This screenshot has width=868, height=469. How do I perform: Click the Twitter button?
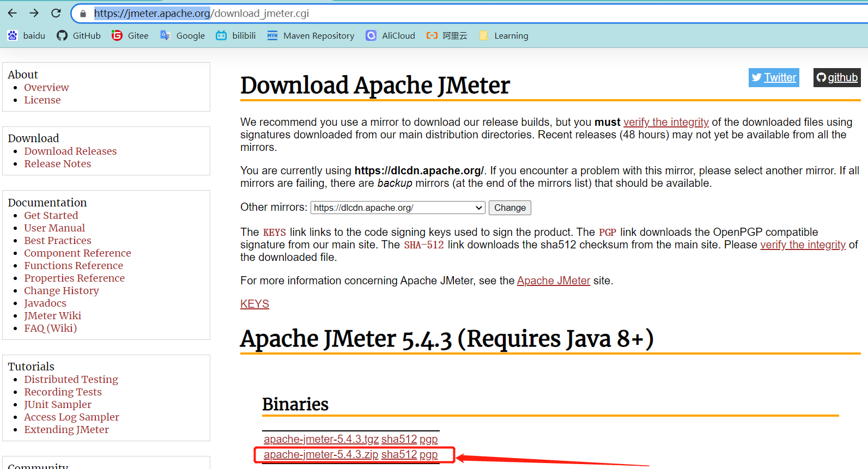point(774,77)
